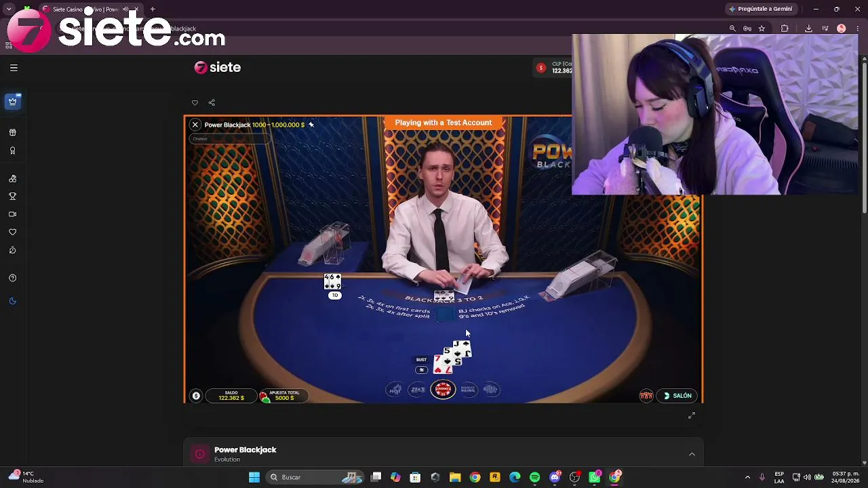Open the taskbar clock and date
Viewport: 868px width, 488px height.
click(x=845, y=477)
